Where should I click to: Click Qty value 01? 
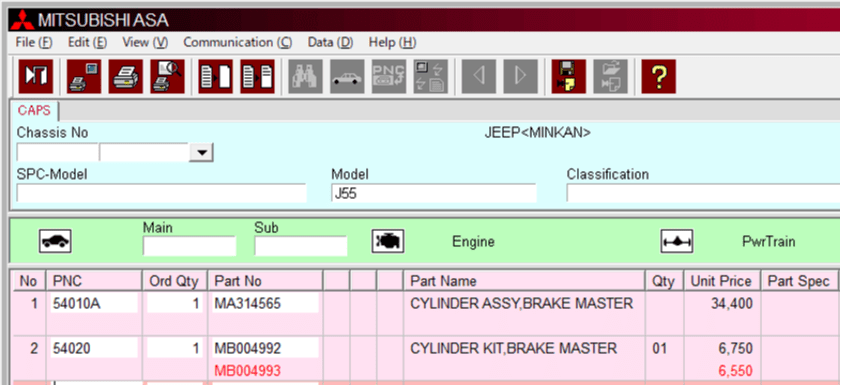[660, 349]
